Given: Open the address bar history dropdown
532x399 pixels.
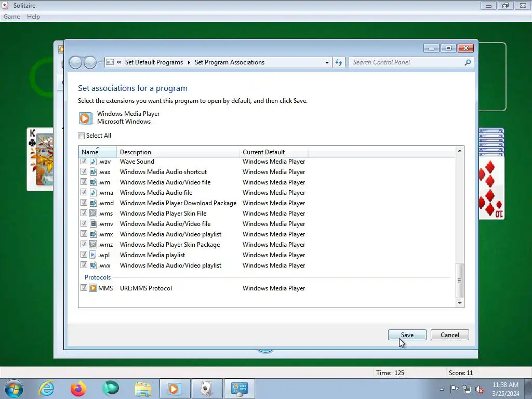Looking at the screenshot, I should (327, 62).
